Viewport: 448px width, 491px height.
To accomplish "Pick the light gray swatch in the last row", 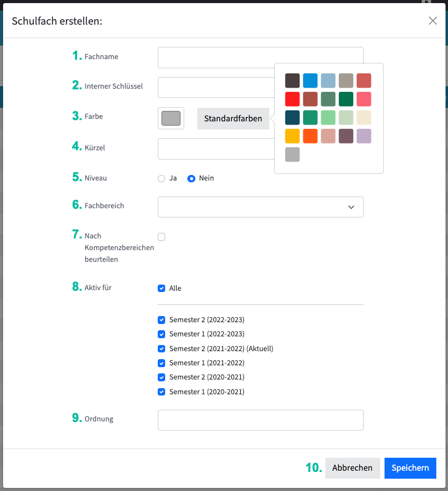I will pyautogui.click(x=292, y=155).
